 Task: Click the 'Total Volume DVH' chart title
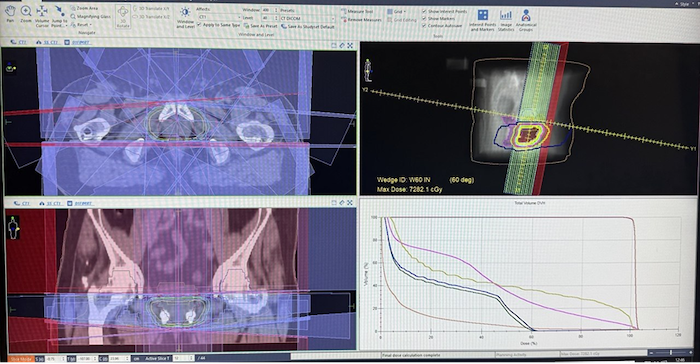coord(529,203)
